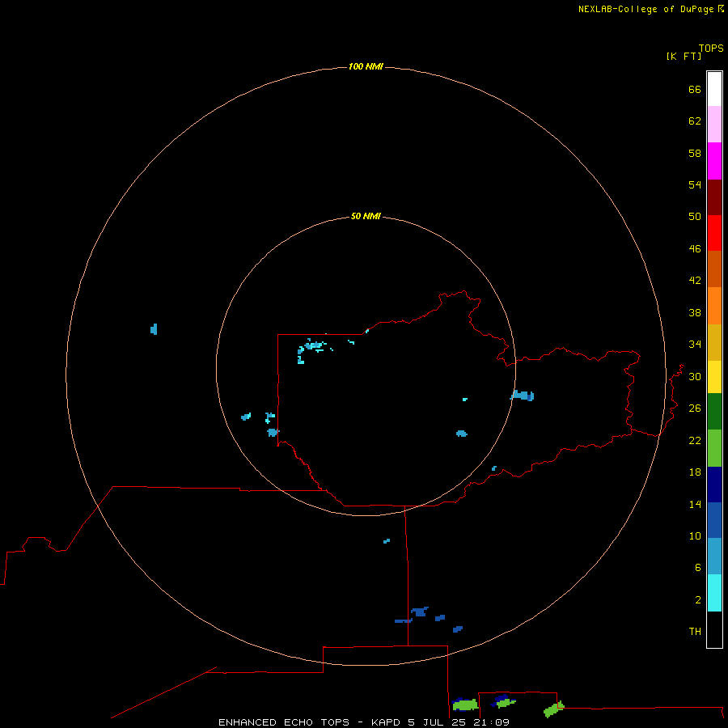Click the legend value 58
Screen dimensions: 728x728
pyautogui.click(x=695, y=153)
